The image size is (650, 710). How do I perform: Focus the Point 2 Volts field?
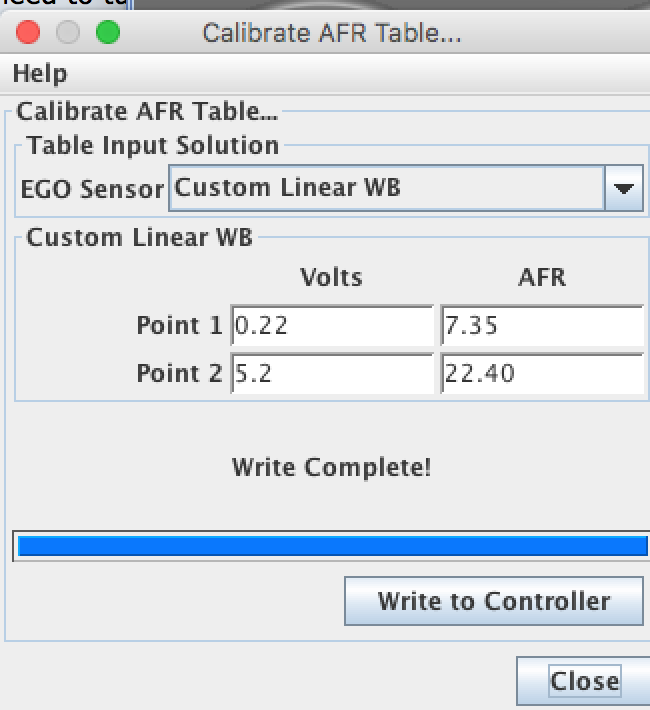coord(331,373)
